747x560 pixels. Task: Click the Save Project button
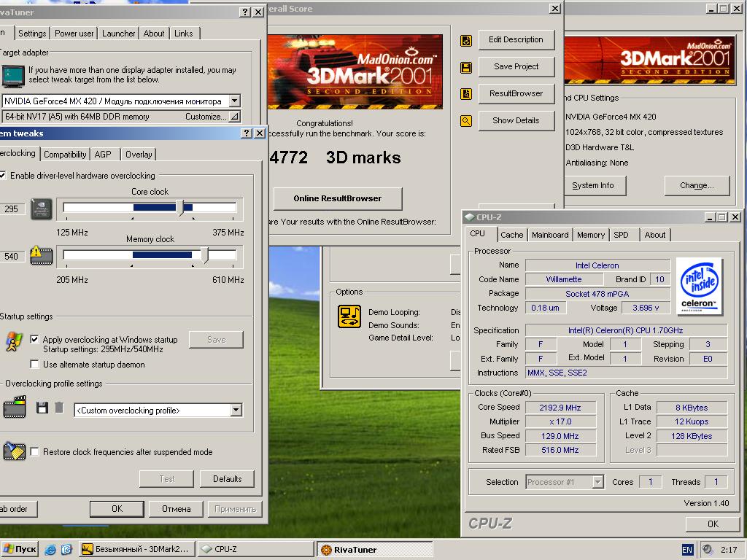pyautogui.click(x=516, y=66)
